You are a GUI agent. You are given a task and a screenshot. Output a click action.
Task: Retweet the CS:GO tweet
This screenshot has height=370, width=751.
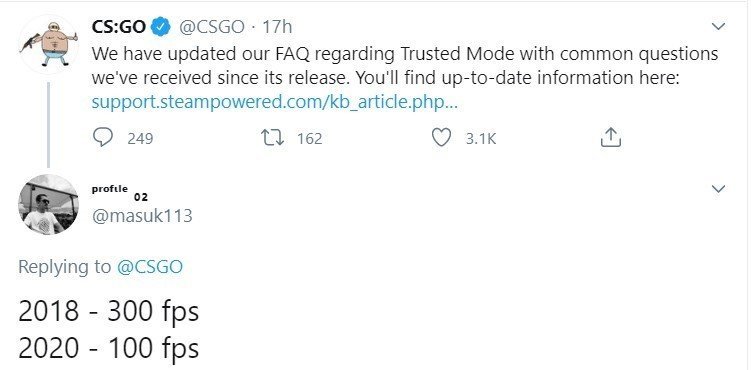click(272, 138)
